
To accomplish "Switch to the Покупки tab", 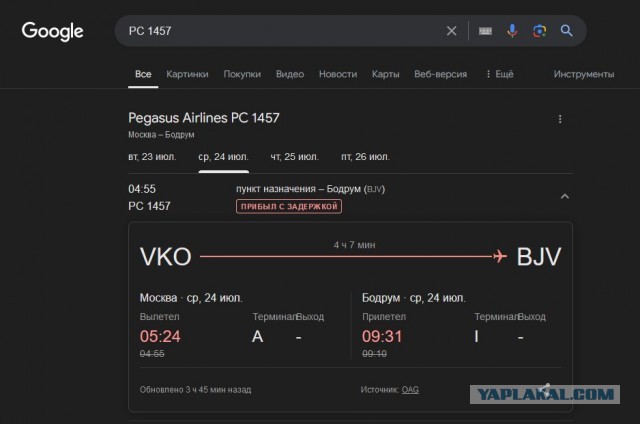I will point(242,74).
